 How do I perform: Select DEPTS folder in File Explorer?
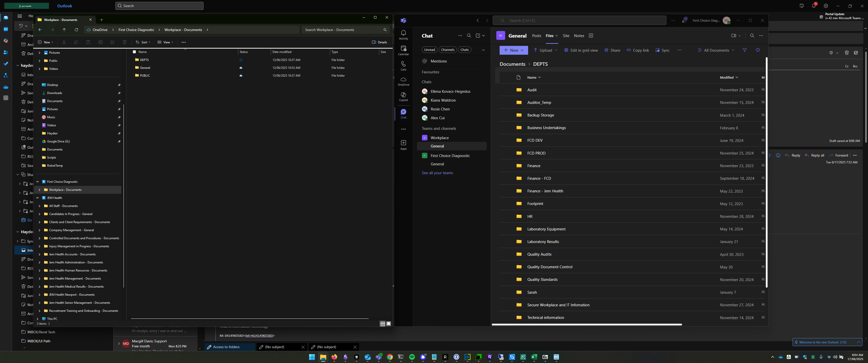144,60
